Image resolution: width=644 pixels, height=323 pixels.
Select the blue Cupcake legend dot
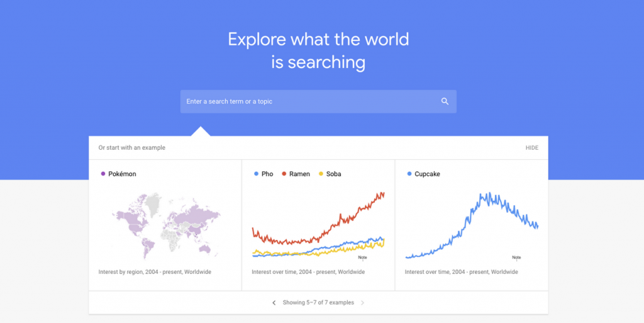coord(409,174)
